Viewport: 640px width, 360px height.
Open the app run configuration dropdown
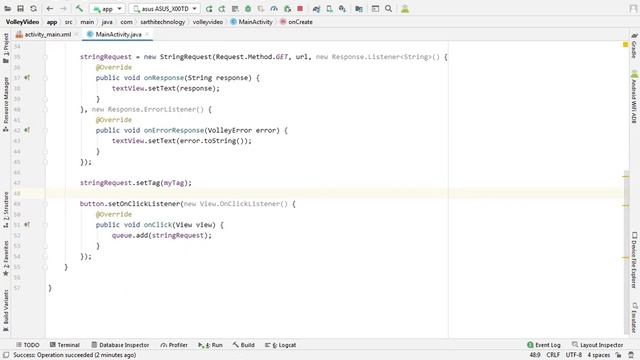tap(107, 9)
